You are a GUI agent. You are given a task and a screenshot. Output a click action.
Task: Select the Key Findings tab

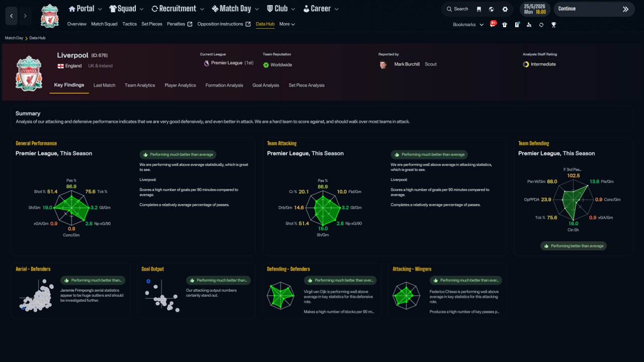pyautogui.click(x=69, y=85)
